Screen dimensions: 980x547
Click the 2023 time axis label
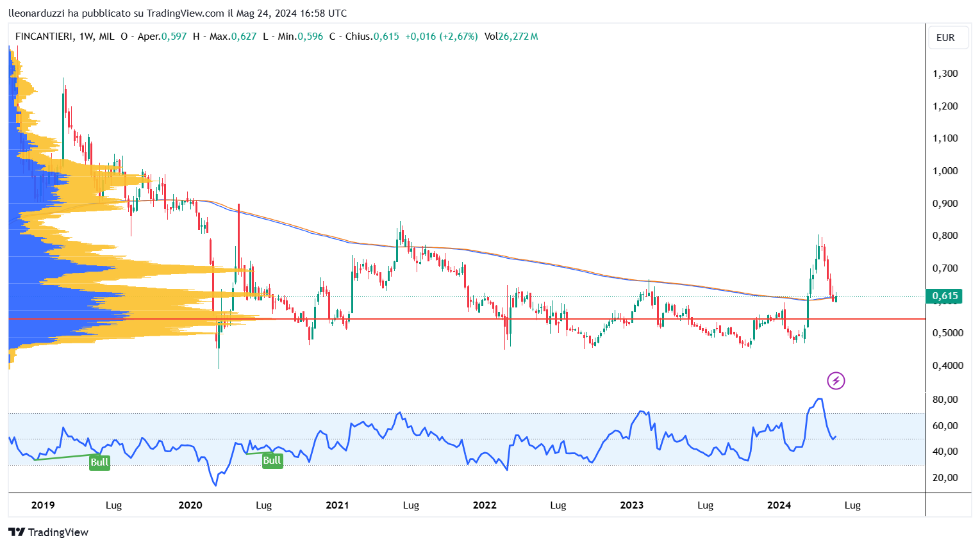[x=632, y=505]
